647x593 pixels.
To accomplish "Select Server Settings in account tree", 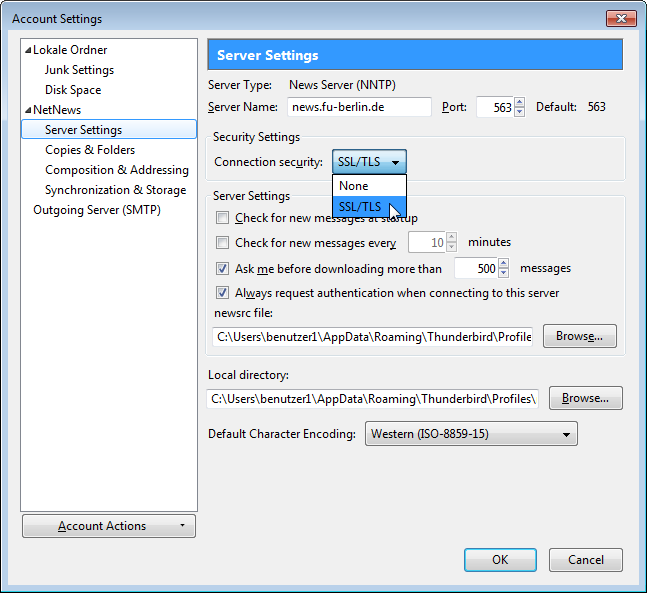I will (109, 130).
